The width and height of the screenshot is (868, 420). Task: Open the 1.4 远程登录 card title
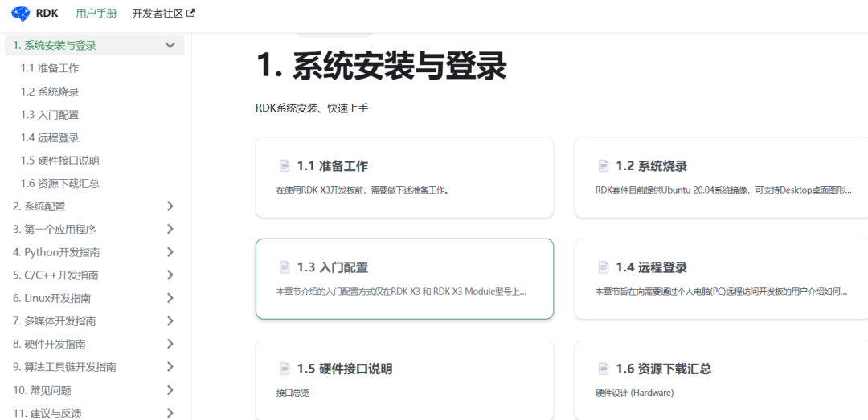pos(652,267)
